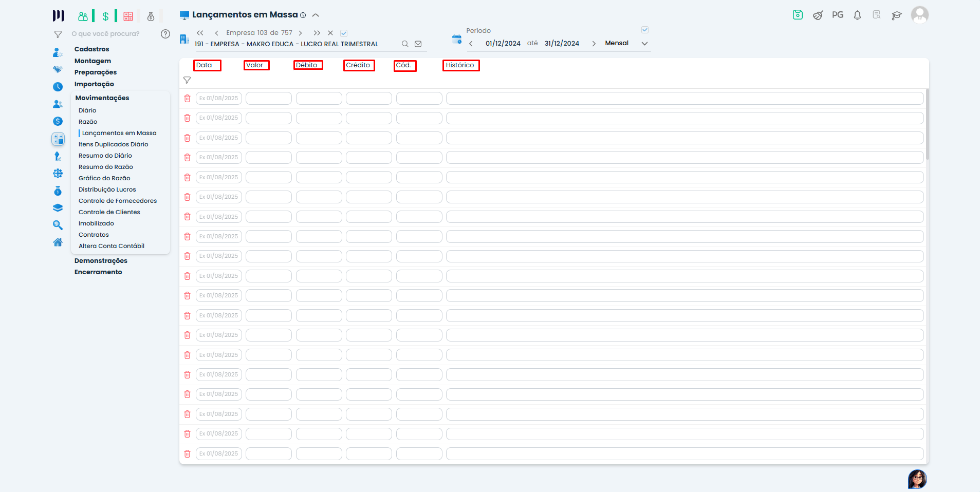Advance to the next period
This screenshot has height=492, width=980.
tap(594, 44)
